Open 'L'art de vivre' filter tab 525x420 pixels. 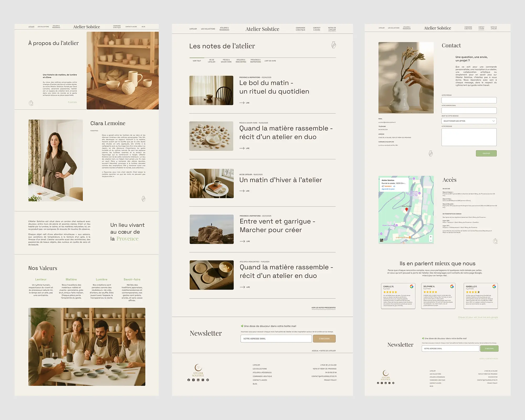(x=270, y=61)
